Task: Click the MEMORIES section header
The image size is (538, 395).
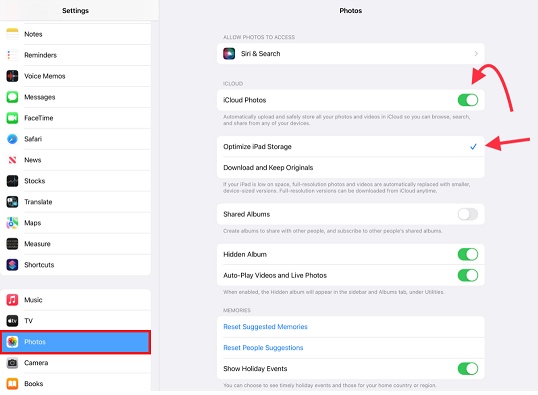Action: pos(237,310)
